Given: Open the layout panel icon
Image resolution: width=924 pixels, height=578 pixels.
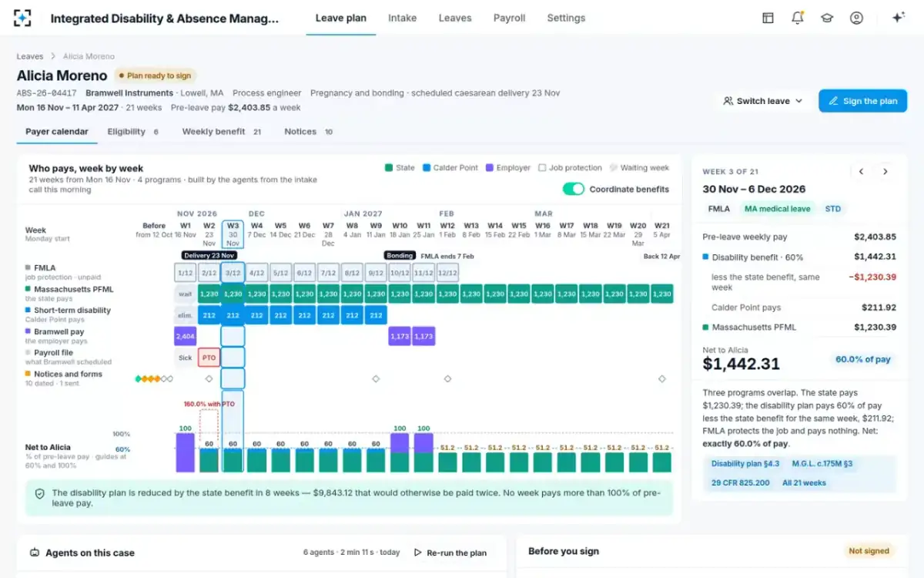Looking at the screenshot, I should (768, 18).
